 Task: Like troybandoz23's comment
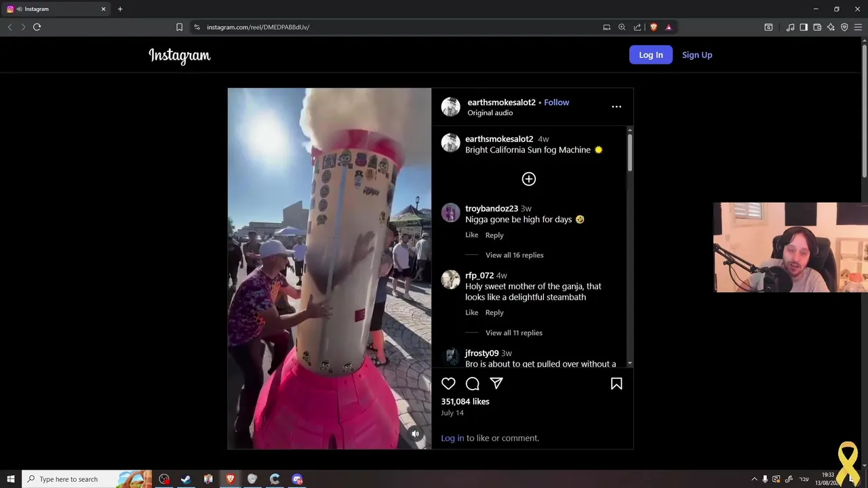472,235
